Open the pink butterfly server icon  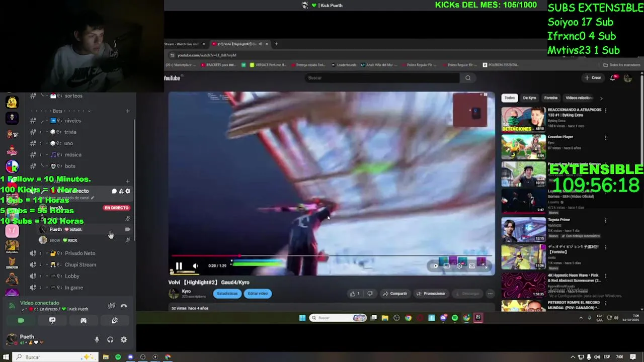[x=12, y=231]
